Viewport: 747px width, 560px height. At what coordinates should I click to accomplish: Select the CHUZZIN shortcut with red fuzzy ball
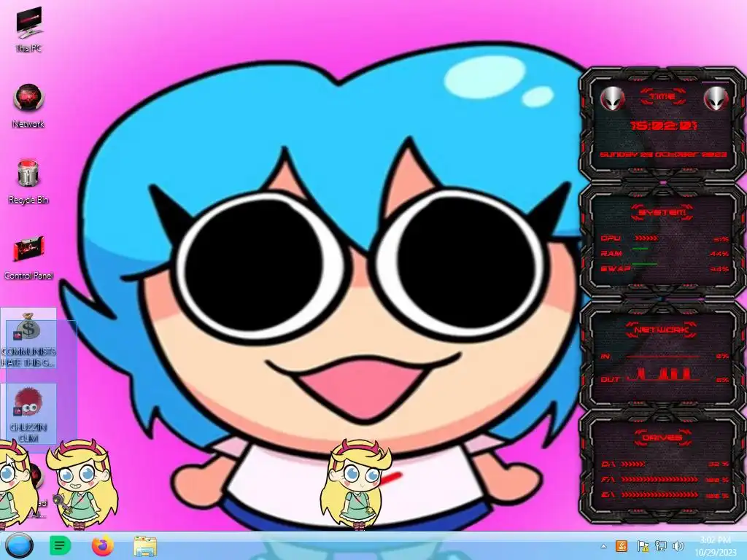tap(28, 414)
